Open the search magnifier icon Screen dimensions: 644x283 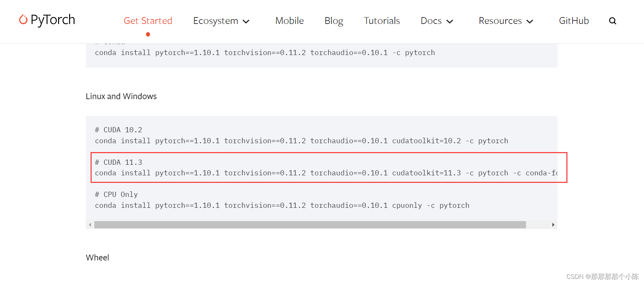(613, 21)
